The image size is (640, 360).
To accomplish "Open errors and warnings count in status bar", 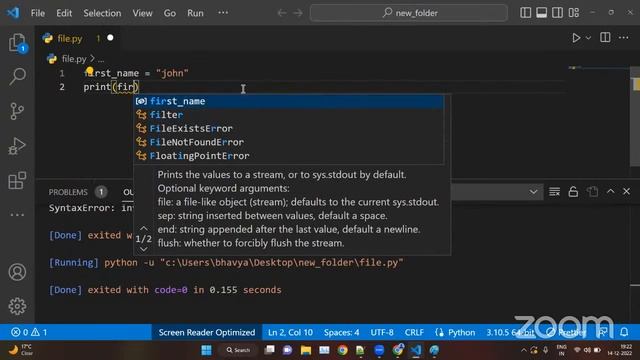I will 29,332.
